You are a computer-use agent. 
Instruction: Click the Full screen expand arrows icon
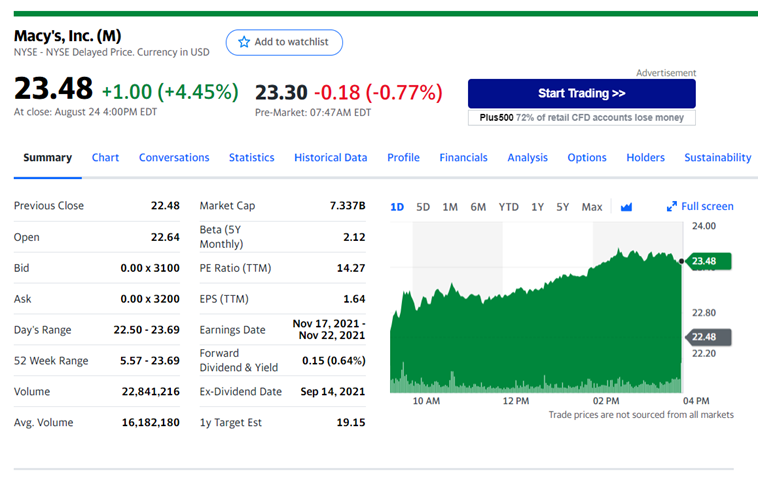671,206
